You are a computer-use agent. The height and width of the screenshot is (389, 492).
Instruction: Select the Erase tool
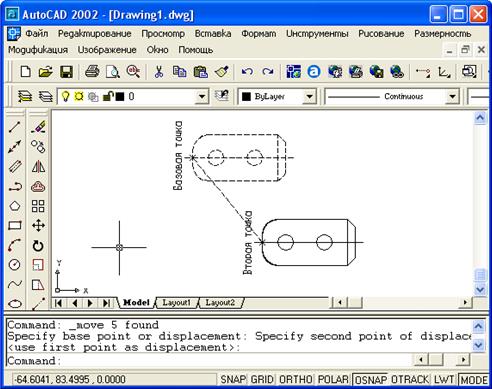click(38, 127)
